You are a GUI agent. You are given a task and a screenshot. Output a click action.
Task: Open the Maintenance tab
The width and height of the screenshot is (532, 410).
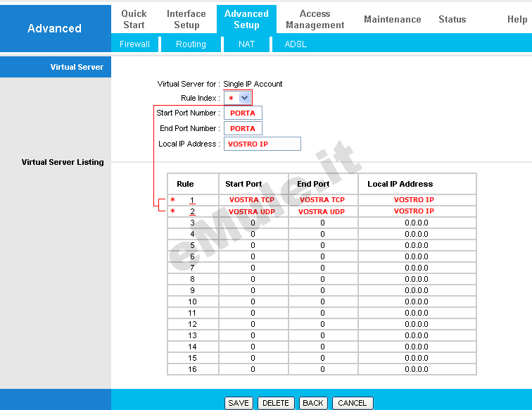(x=393, y=19)
